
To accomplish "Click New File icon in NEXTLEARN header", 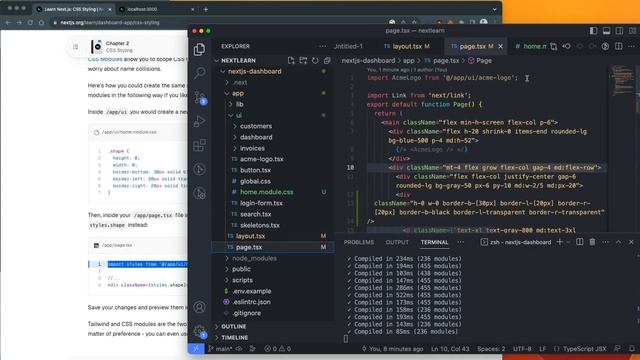I will pos(291,60).
